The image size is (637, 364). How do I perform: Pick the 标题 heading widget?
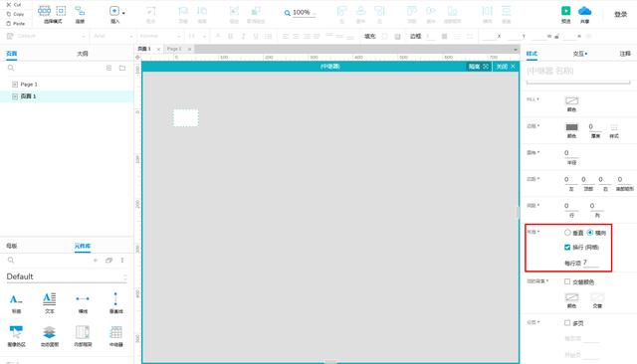[16, 303]
